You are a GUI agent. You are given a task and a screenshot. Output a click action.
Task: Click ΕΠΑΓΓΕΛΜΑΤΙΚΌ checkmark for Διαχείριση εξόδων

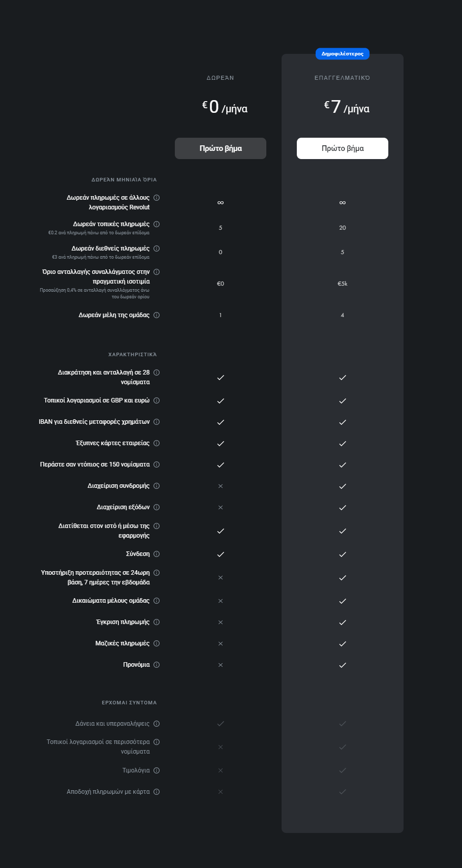pyautogui.click(x=342, y=507)
